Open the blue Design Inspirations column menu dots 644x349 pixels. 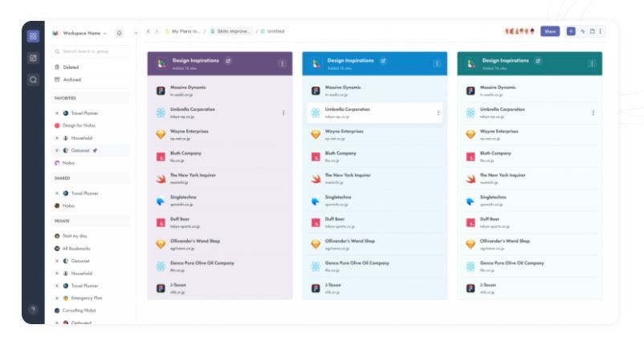coord(437,63)
